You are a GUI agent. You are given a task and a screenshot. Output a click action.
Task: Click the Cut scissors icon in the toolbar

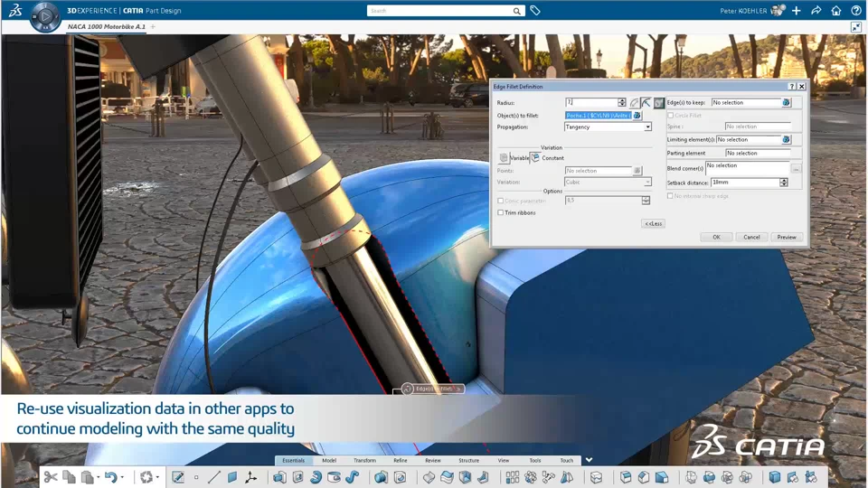click(x=51, y=477)
